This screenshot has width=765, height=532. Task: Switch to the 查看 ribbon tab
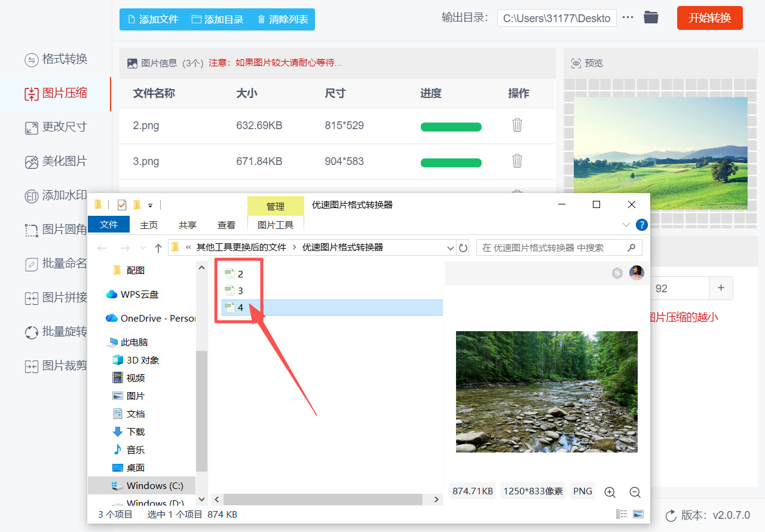point(227,225)
